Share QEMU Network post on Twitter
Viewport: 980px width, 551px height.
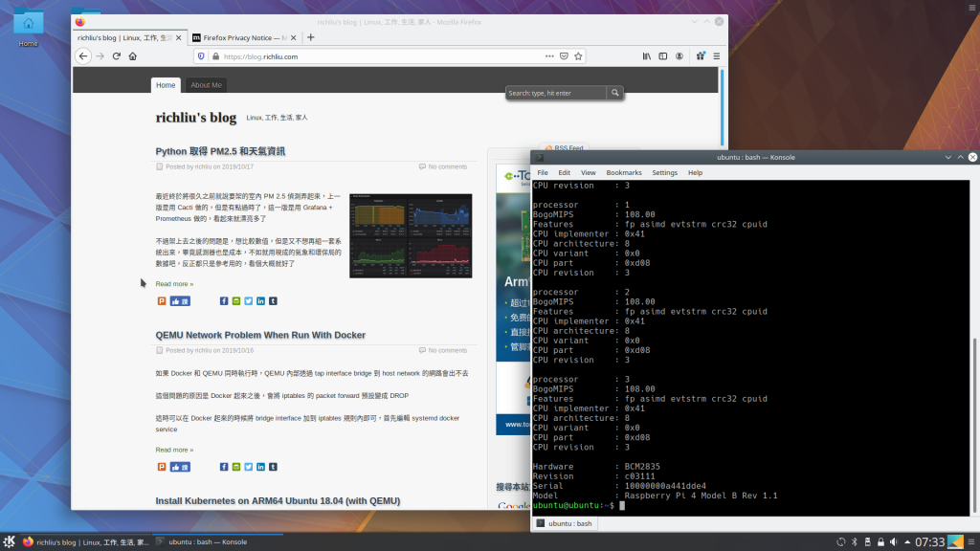point(249,467)
